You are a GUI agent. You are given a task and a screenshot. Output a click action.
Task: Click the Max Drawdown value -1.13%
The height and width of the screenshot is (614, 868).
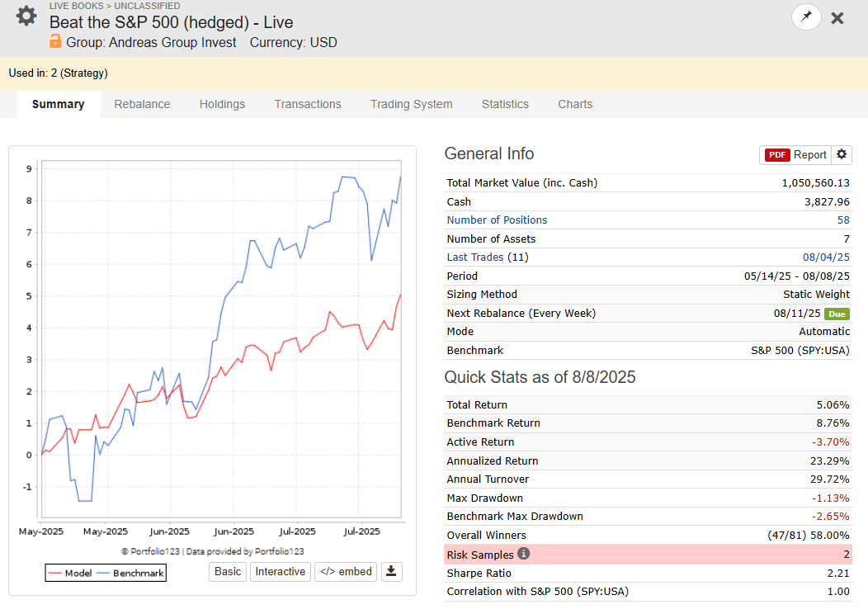(830, 498)
